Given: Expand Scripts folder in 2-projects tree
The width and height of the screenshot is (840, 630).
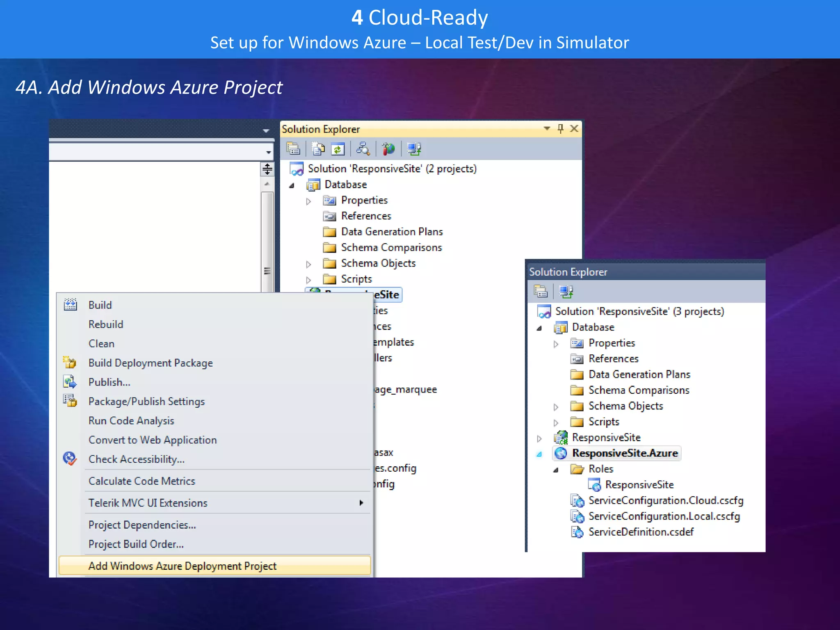Looking at the screenshot, I should pyautogui.click(x=308, y=280).
